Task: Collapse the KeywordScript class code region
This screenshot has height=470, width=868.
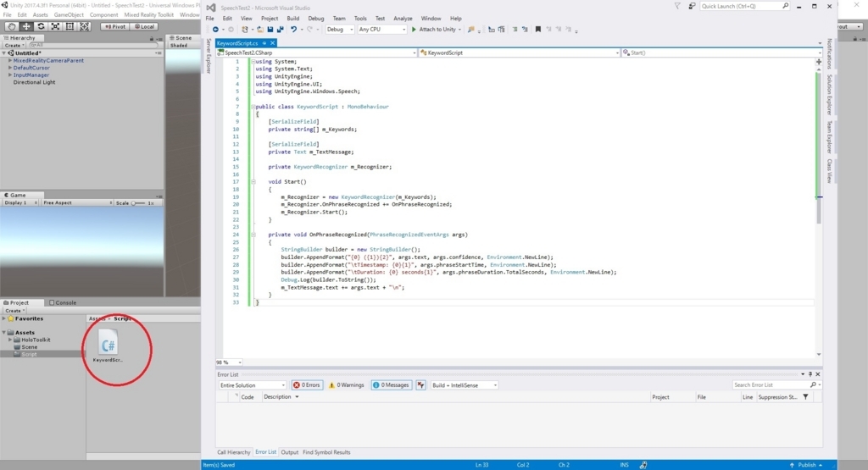Action: [x=253, y=107]
